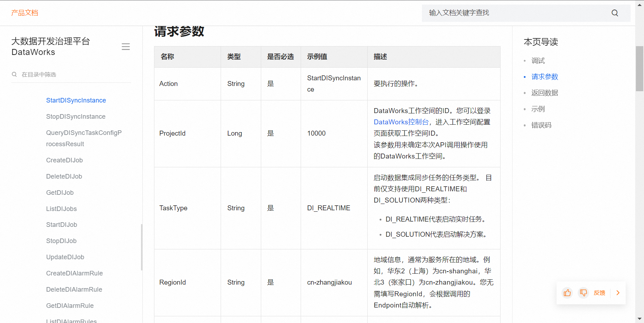The width and height of the screenshot is (644, 323).
Task: Click the 大数据开发治理平台 DataWorks title
Action: pos(51,47)
